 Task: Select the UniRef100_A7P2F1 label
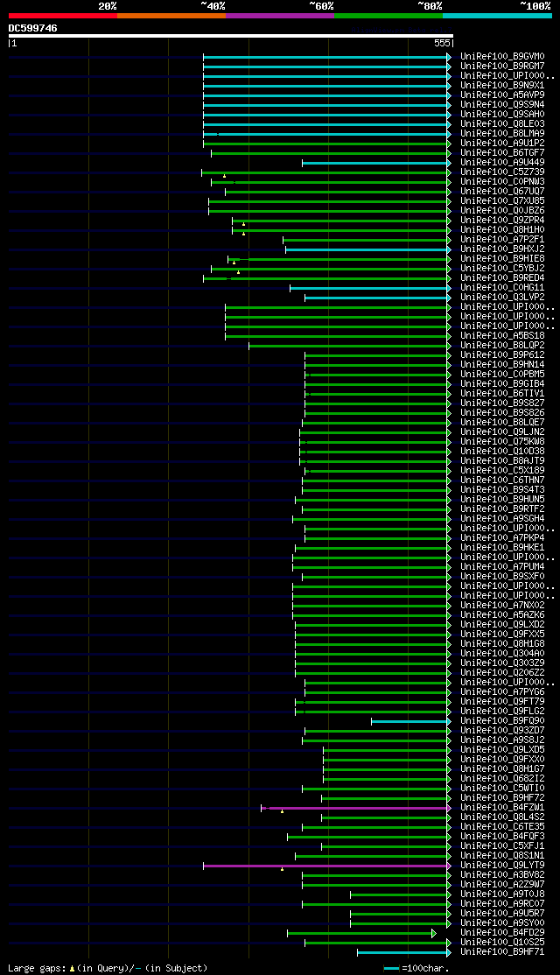pos(503,240)
